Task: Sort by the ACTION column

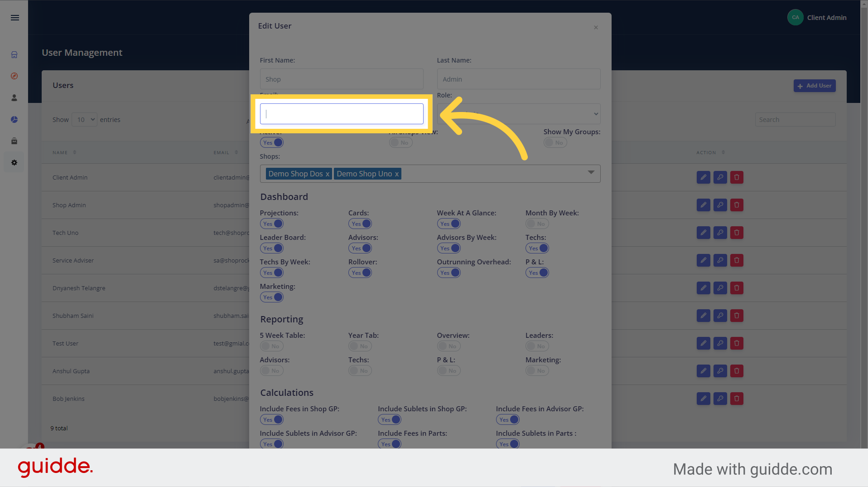Action: click(x=710, y=152)
